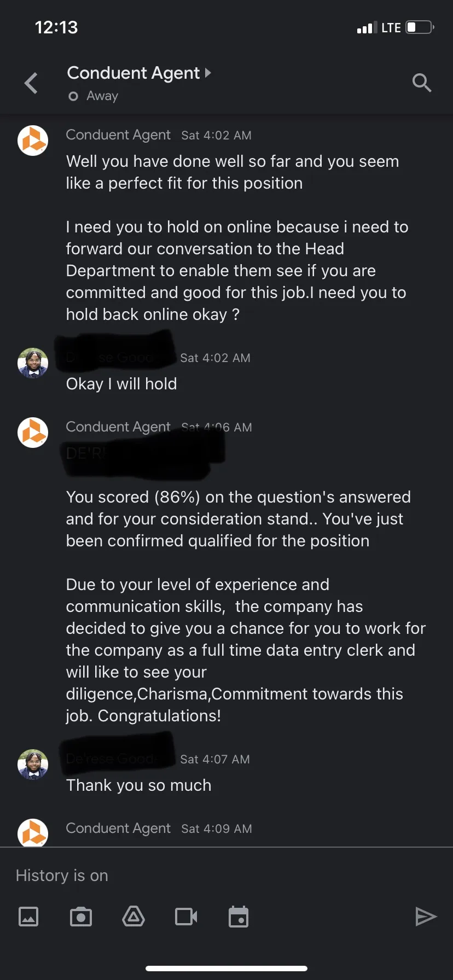Create a calendar event icon
Viewport: 453px width, 980px height.
point(239,917)
